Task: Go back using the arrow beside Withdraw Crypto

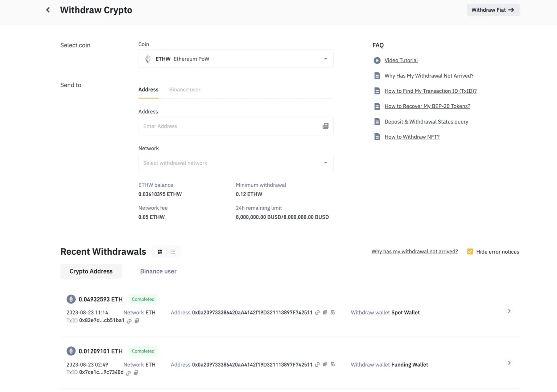Action: pyautogui.click(x=48, y=10)
